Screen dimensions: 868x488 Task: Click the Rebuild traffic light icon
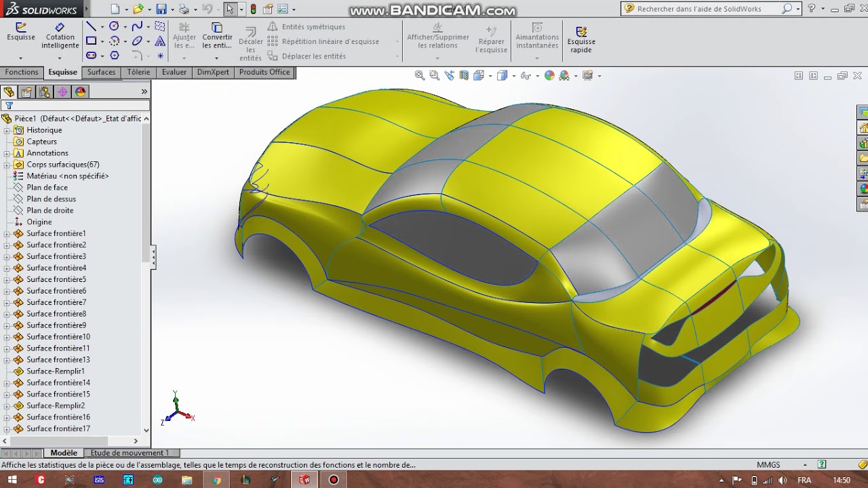pos(253,9)
